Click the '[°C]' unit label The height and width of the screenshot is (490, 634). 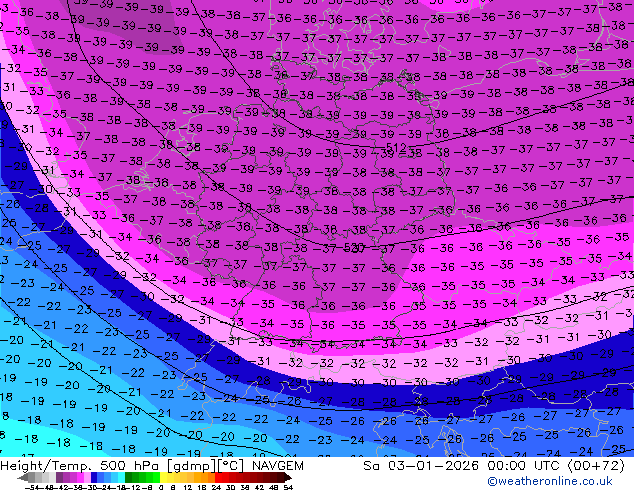tap(230, 466)
